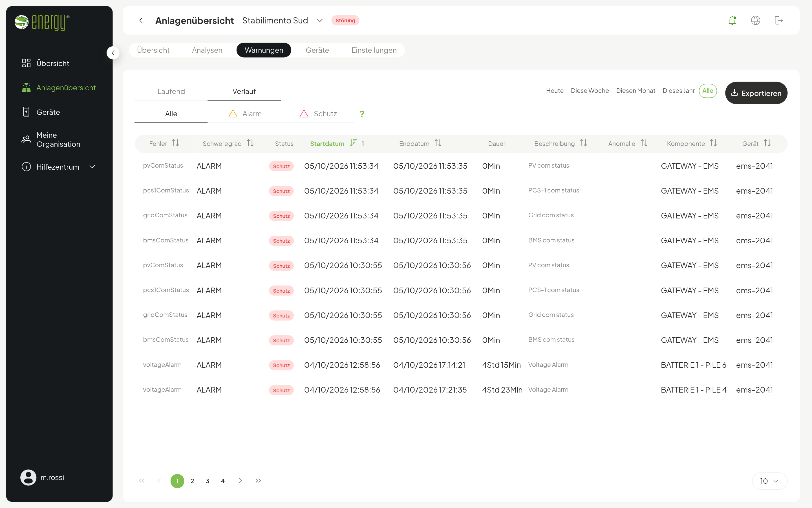
Task: Click the BATTERIE 1 - PILE 6 cell
Action: (693, 365)
